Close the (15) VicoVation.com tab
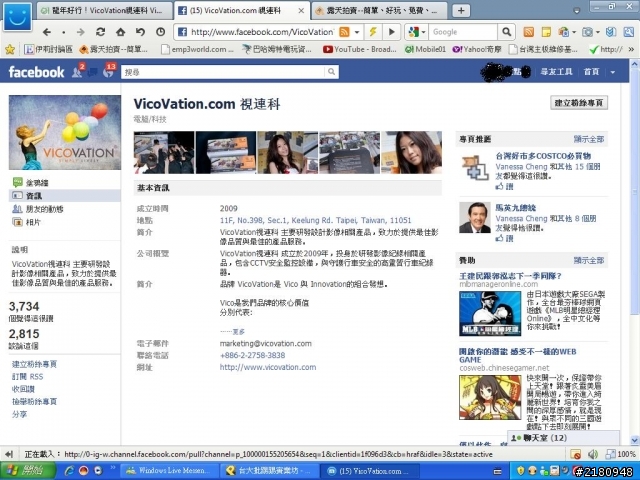This screenshot has height=480, width=640. pyautogui.click(x=301, y=11)
